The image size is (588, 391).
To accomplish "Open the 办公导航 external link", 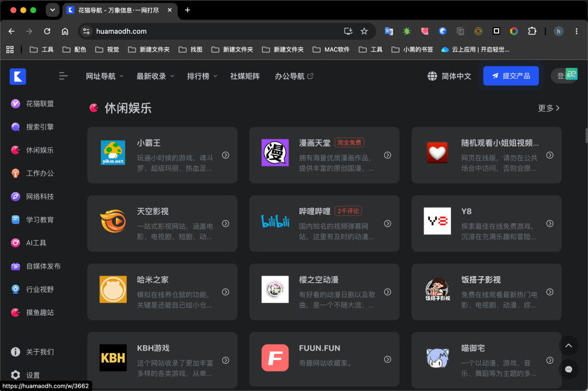I will click(x=294, y=76).
